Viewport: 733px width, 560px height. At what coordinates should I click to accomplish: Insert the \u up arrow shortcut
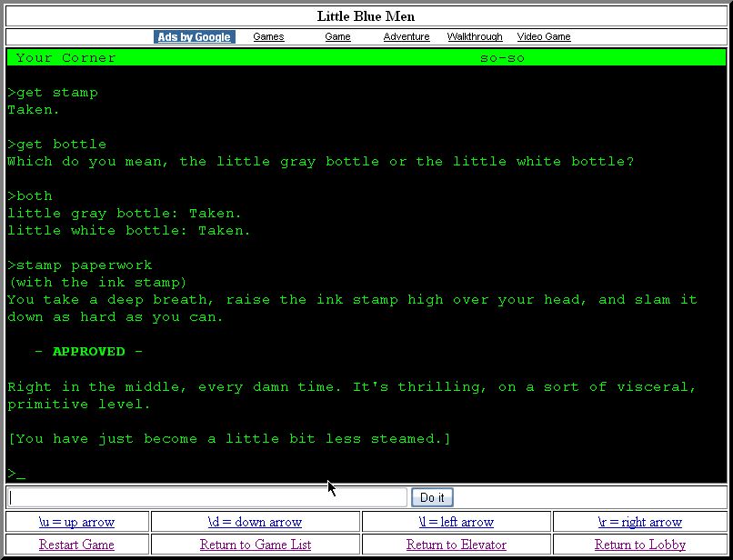[76, 522]
